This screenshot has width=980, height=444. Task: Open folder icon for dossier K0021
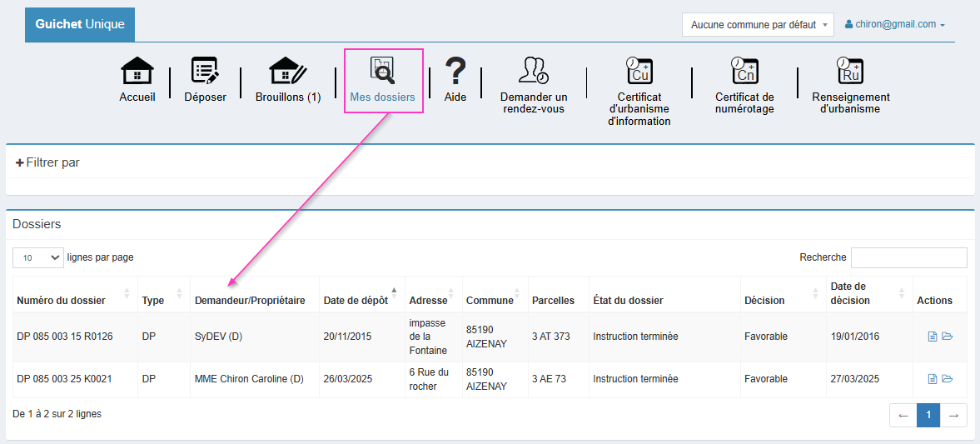[948, 379]
